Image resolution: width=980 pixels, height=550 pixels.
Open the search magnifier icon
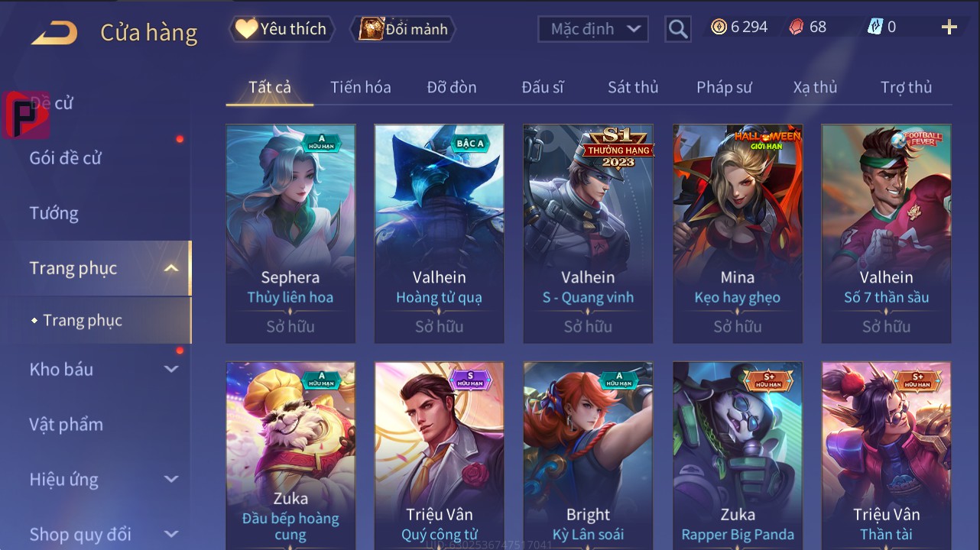[678, 29]
